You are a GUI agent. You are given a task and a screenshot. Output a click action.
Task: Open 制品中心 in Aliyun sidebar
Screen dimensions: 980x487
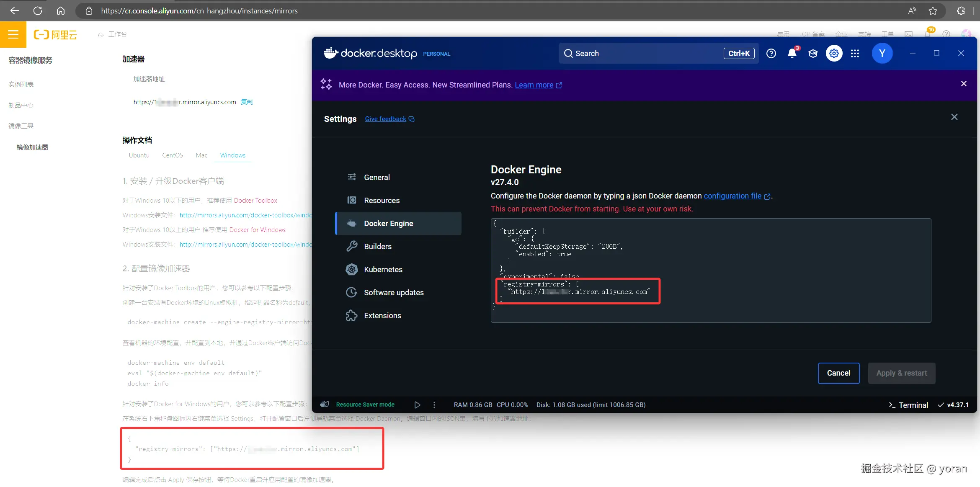pyautogui.click(x=21, y=106)
